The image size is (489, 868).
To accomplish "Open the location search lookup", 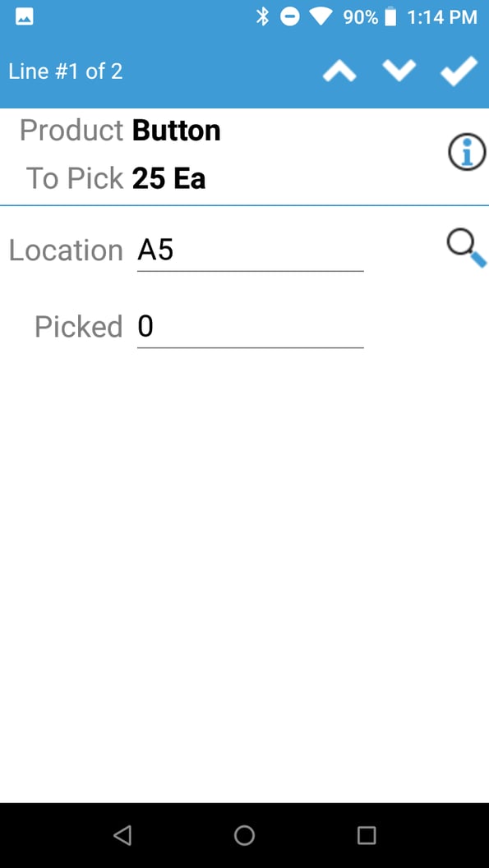I will tap(463, 247).
